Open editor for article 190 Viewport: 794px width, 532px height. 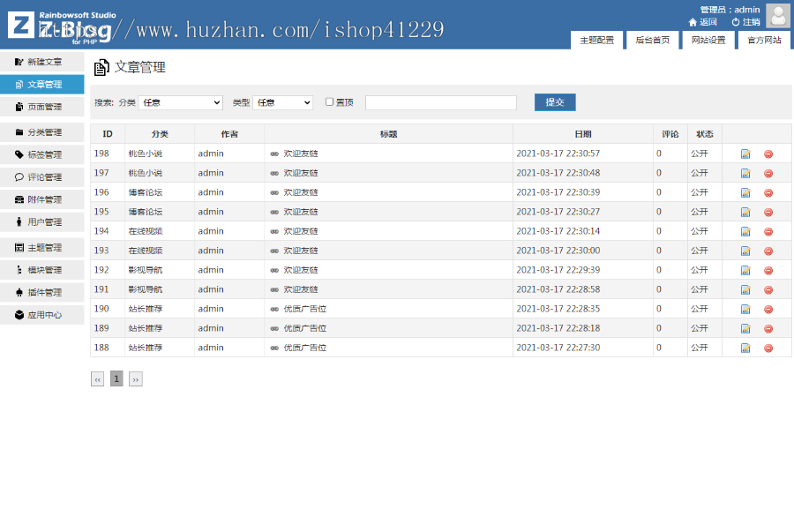[x=745, y=309]
